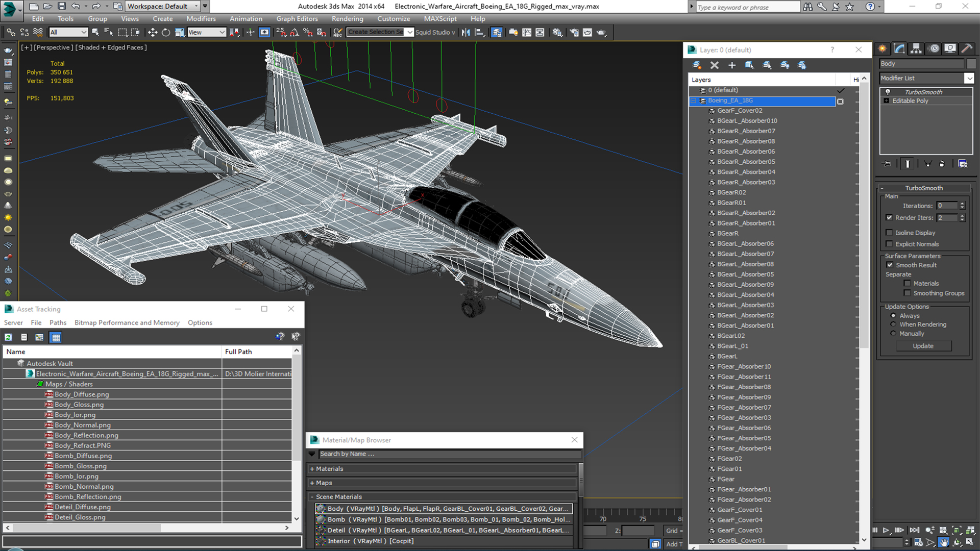Screen dimensions: 980x551
Task: Toggle the Angle Snap icon
Action: coord(295,32)
